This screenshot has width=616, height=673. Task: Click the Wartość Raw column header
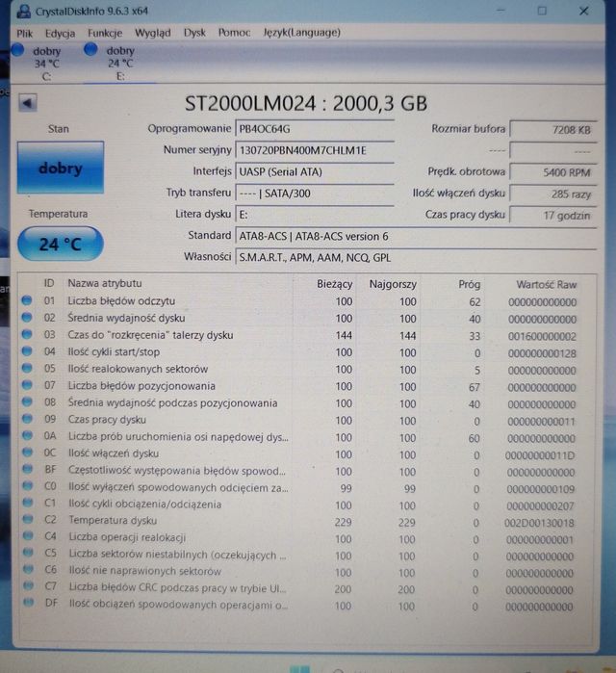pyautogui.click(x=546, y=285)
